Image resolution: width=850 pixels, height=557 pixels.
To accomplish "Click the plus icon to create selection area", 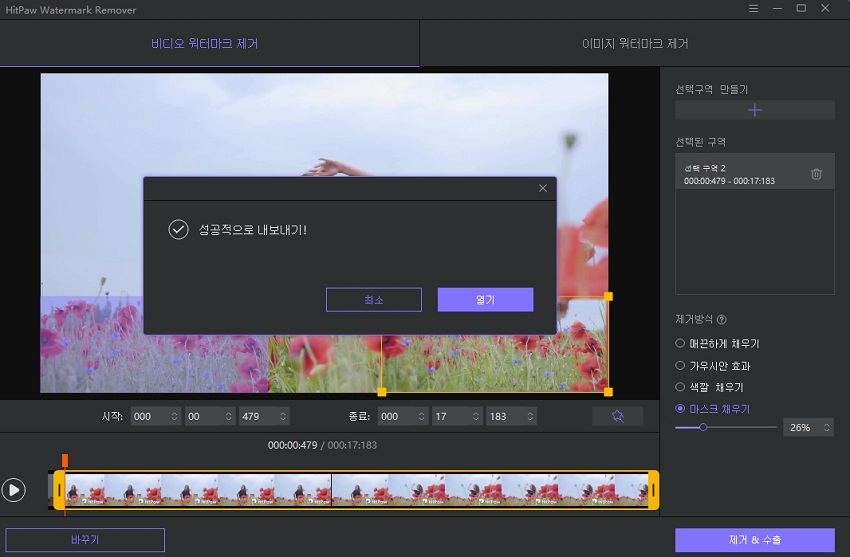I will tap(755, 110).
